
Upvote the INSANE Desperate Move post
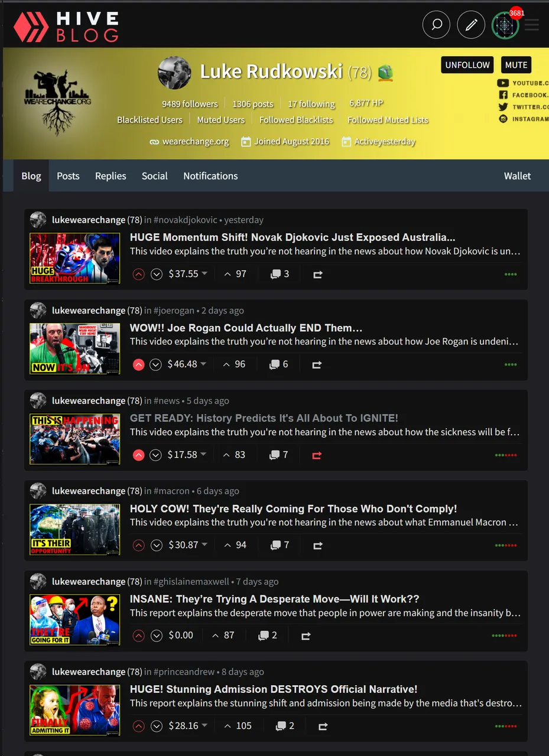coord(138,636)
